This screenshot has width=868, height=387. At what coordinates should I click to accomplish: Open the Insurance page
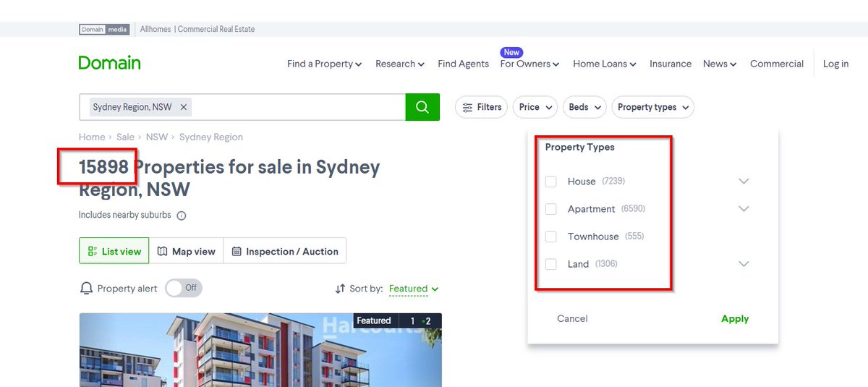pyautogui.click(x=671, y=64)
